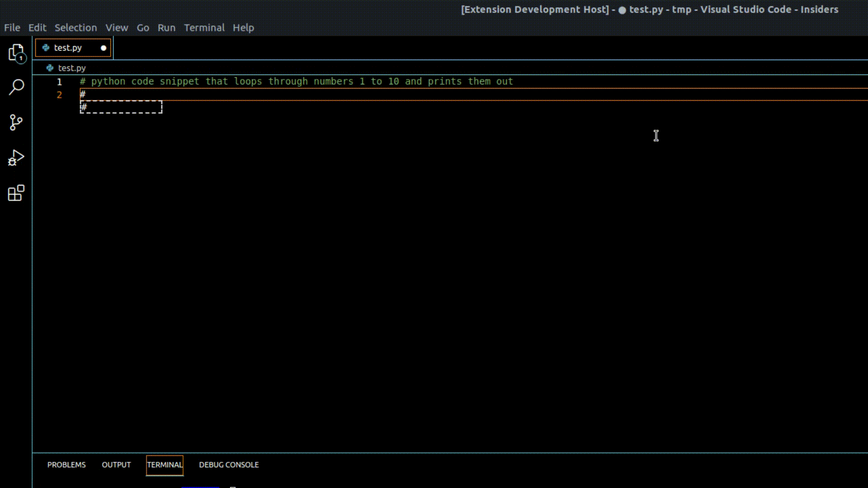
Task: Place cursor in the line 1 comment text
Action: pyautogui.click(x=296, y=81)
